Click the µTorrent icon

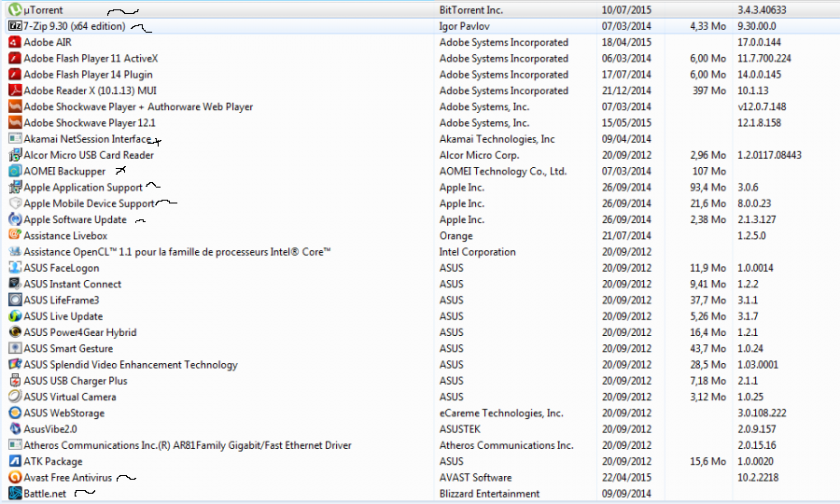point(15,9)
